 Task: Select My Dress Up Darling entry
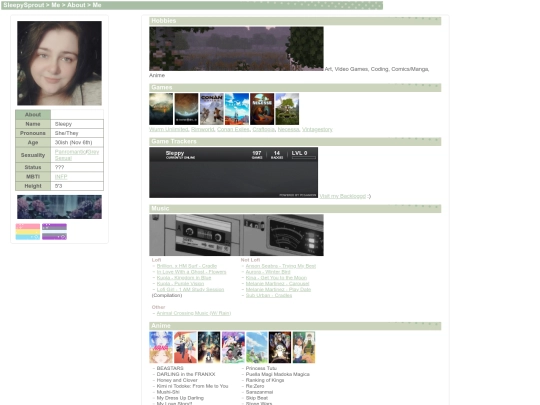(x=180, y=398)
